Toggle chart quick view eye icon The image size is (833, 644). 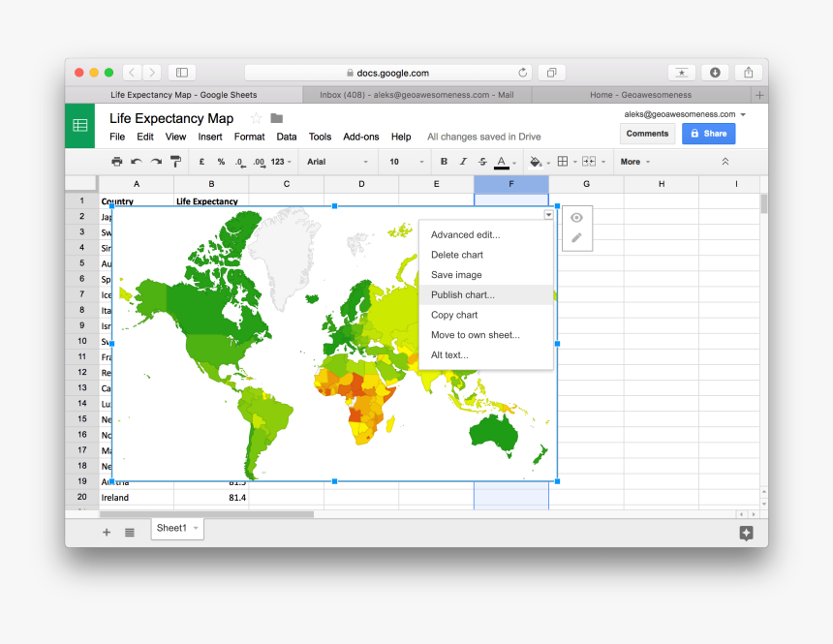click(576, 218)
